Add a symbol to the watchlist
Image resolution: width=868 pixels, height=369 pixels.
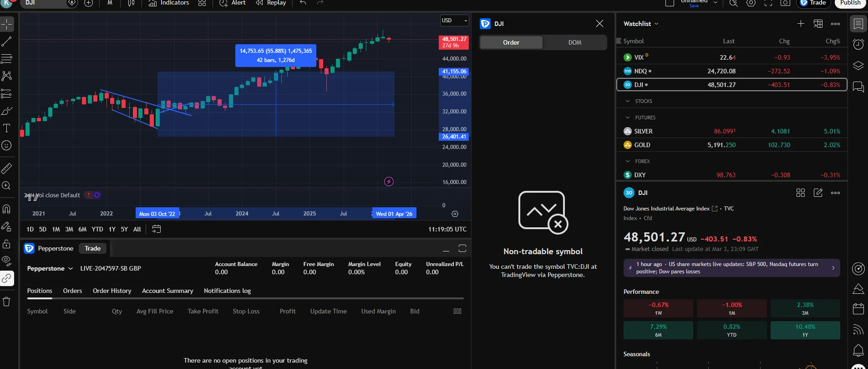(x=801, y=24)
